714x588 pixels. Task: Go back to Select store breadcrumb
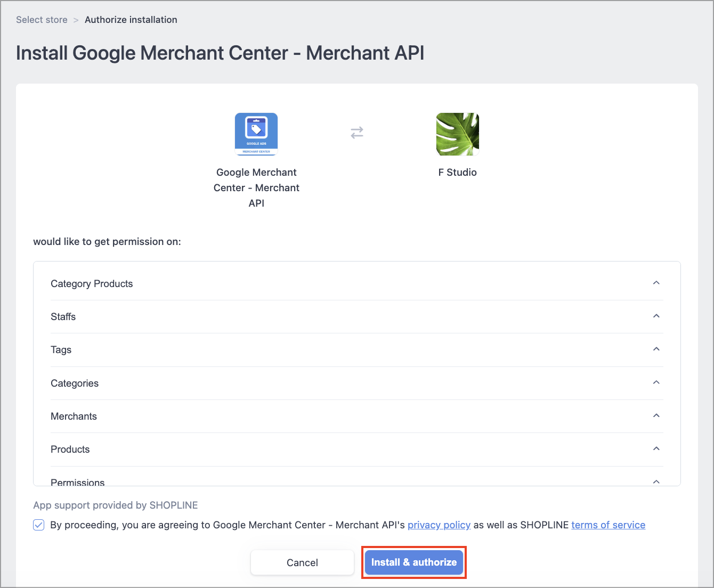pos(42,20)
